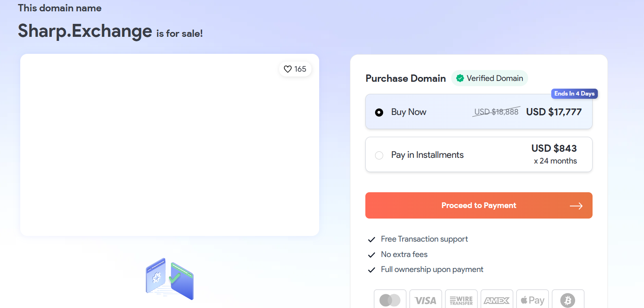Click the Proceed to Payment button
Screen dimensions: 644x308
(478, 206)
